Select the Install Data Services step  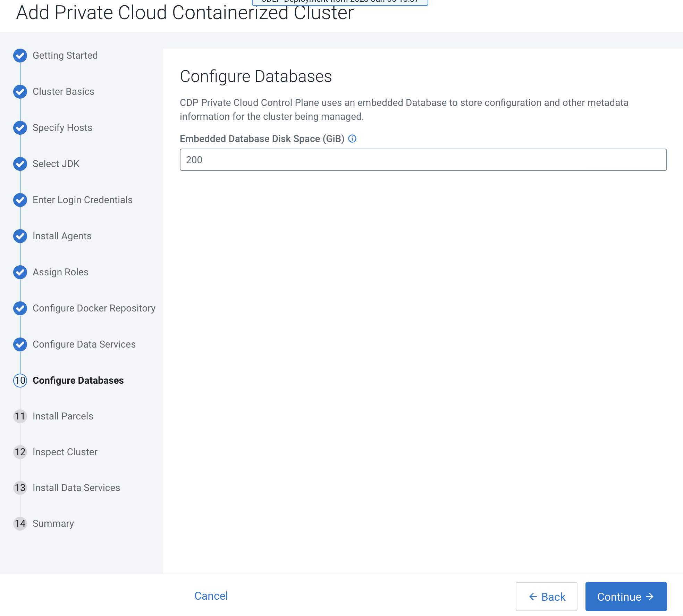pos(76,488)
